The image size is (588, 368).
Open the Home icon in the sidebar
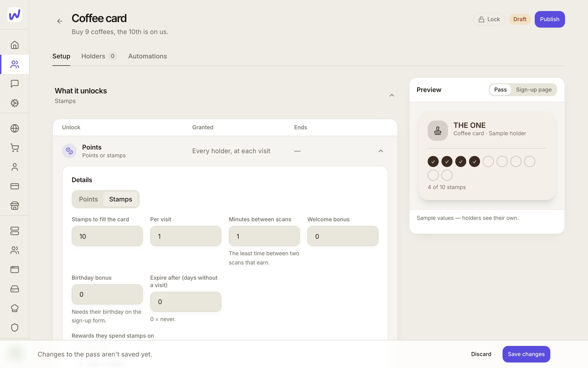click(14, 45)
